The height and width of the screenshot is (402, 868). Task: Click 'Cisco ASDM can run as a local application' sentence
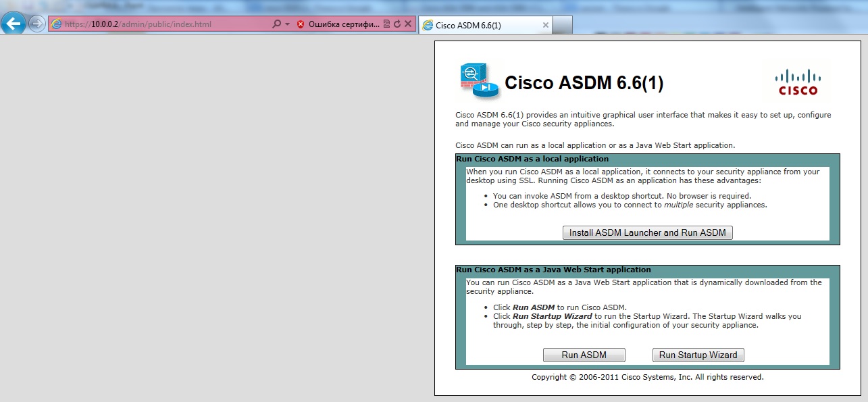(595, 145)
